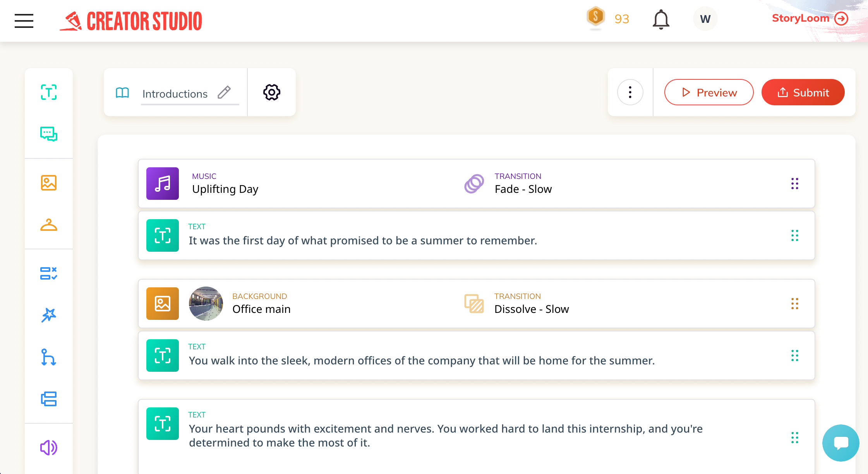The image size is (868, 474).
Task: Select the Outfit hanger tool in sidebar
Action: 49,225
